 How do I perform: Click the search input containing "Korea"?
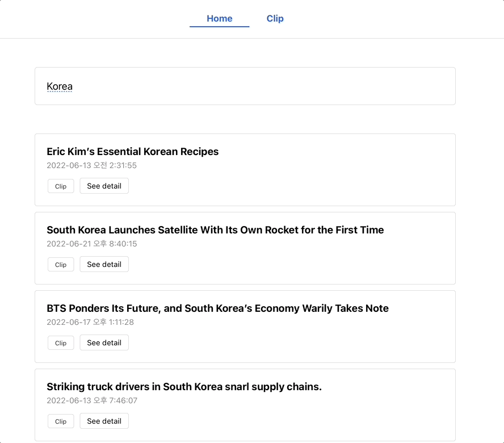245,86
